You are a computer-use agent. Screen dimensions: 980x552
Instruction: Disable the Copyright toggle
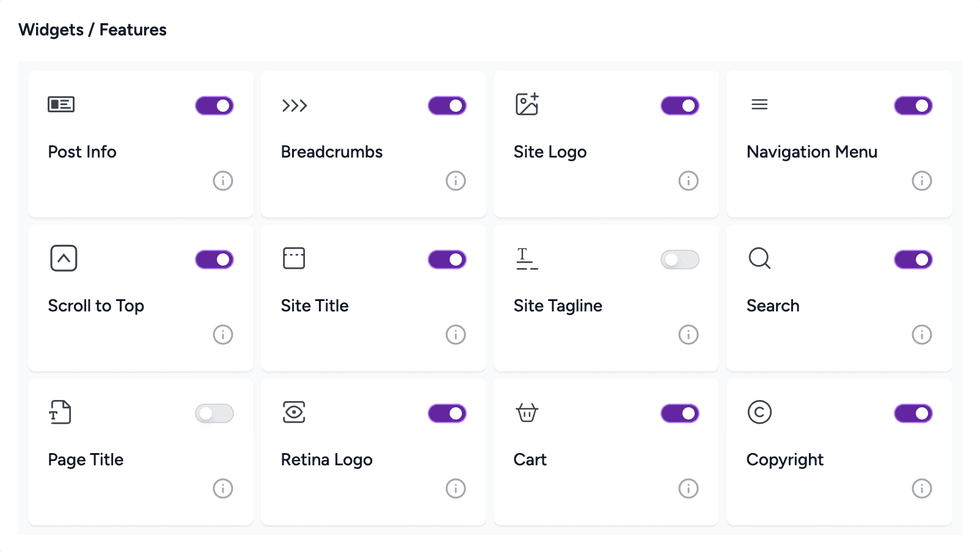[x=913, y=413]
